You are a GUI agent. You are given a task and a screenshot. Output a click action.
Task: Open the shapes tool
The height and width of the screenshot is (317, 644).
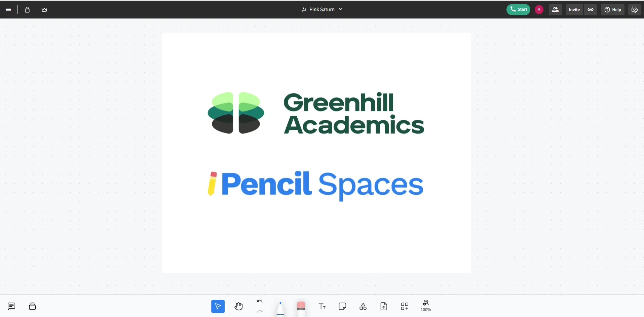[363, 306]
